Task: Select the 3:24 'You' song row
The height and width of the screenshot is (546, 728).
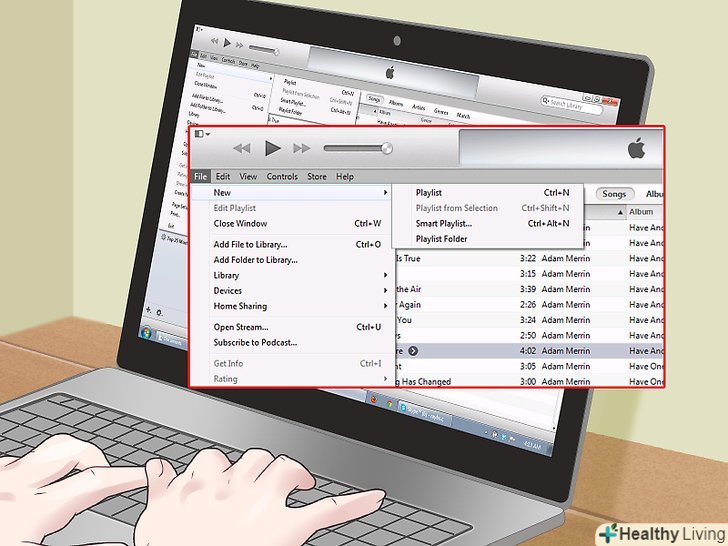Action: (x=529, y=320)
